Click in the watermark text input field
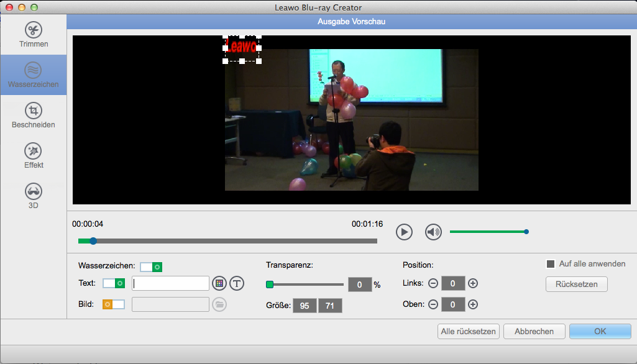The image size is (637, 364). (x=171, y=283)
